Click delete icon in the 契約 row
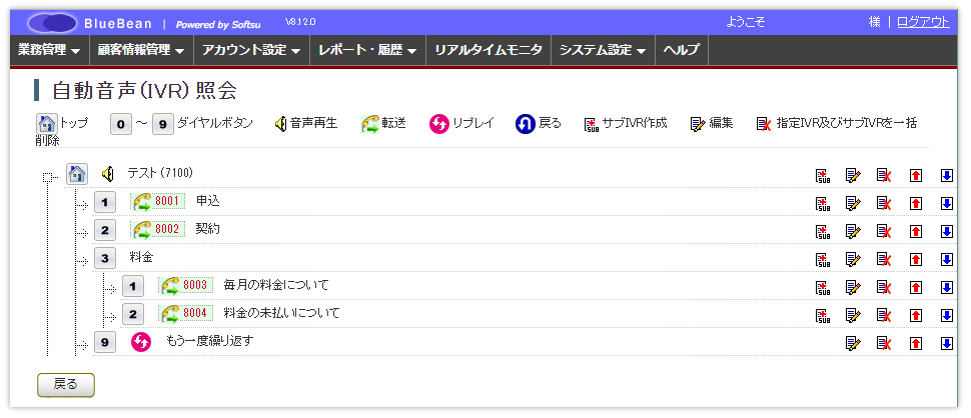 [x=884, y=232]
